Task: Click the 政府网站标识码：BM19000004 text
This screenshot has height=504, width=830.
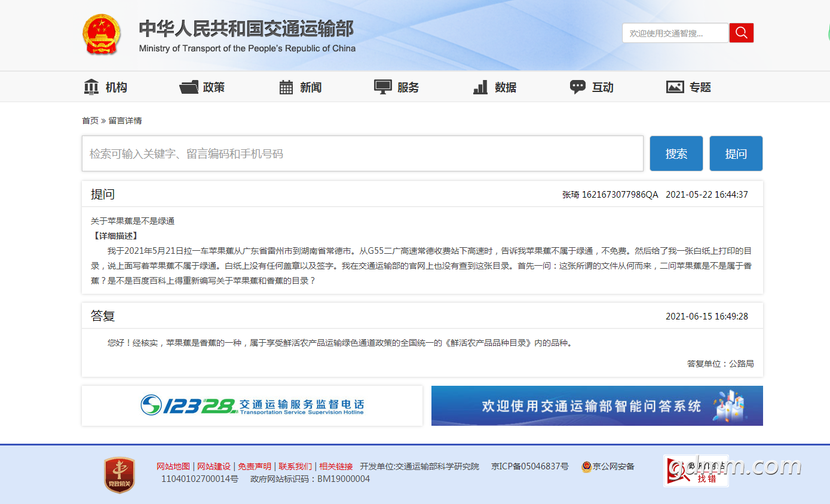Action: (310, 479)
